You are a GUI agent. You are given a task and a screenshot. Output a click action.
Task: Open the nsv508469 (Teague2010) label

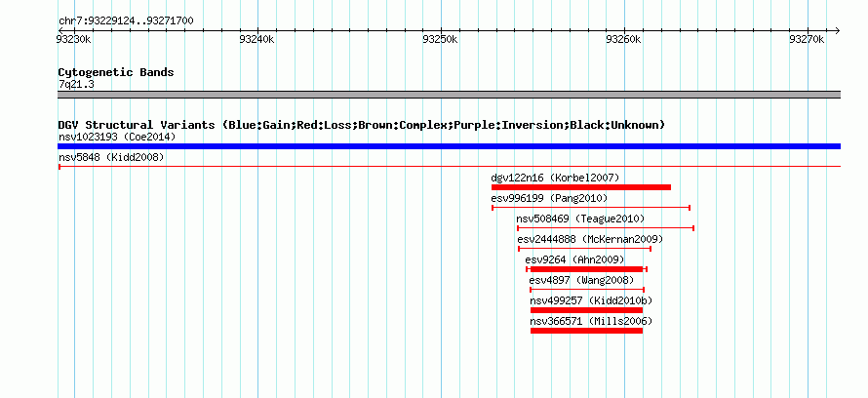pyautogui.click(x=580, y=219)
